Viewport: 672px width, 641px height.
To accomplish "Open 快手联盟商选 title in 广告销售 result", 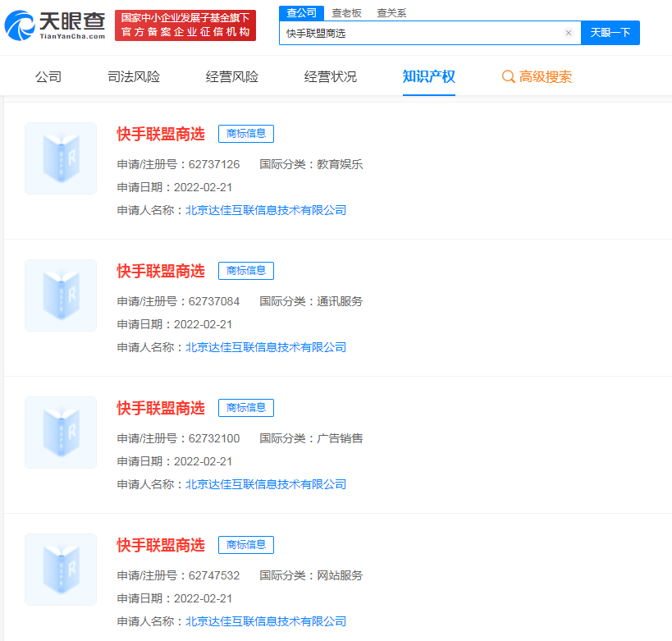I will tap(161, 408).
